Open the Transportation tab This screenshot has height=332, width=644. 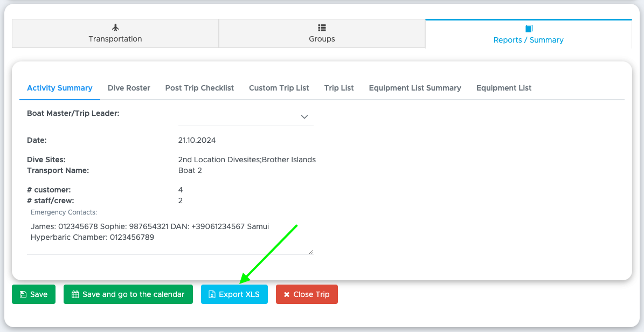(x=115, y=34)
